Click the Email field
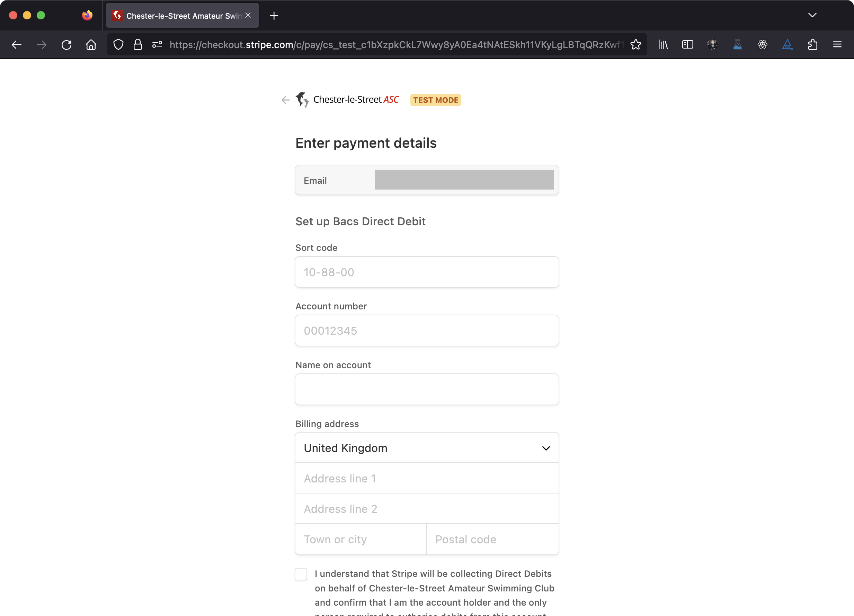The width and height of the screenshot is (854, 616). coord(427,180)
